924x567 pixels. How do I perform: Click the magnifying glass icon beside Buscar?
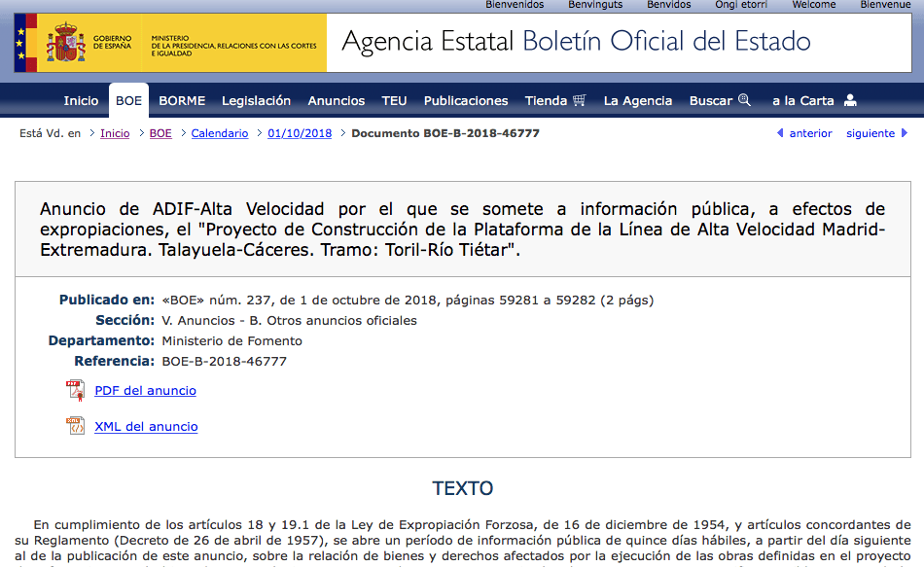[x=744, y=99]
